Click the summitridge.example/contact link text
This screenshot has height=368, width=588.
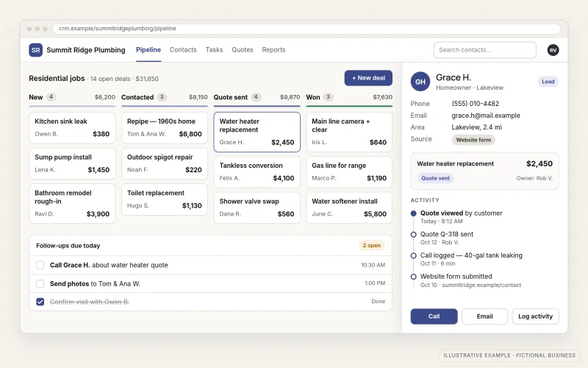click(481, 285)
